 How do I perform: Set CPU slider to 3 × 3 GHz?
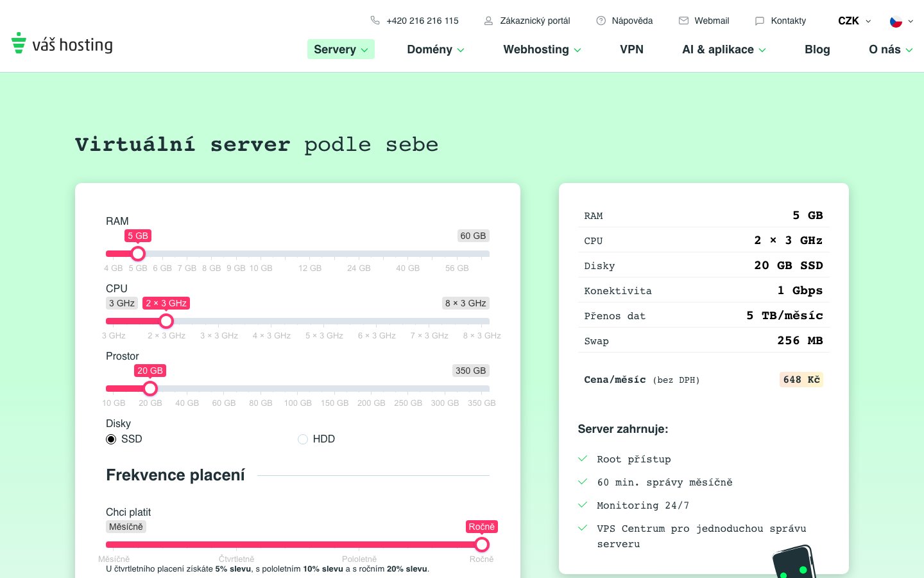pyautogui.click(x=219, y=335)
